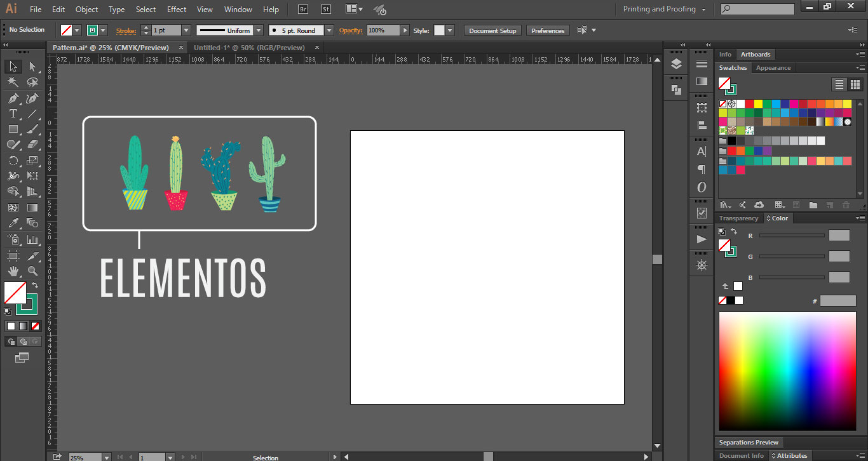Viewport: 868px width, 461px height.
Task: Switch to the Info tab
Action: tap(725, 55)
